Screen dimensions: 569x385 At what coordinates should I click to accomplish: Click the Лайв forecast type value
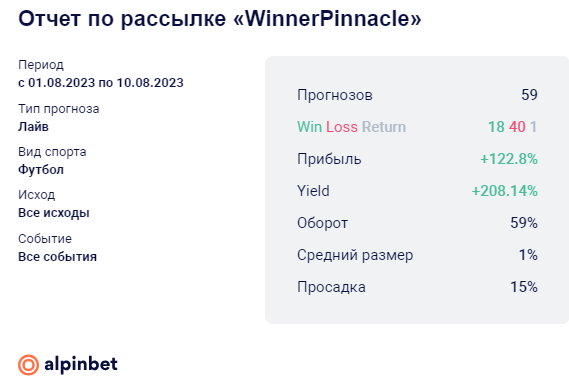tap(33, 127)
